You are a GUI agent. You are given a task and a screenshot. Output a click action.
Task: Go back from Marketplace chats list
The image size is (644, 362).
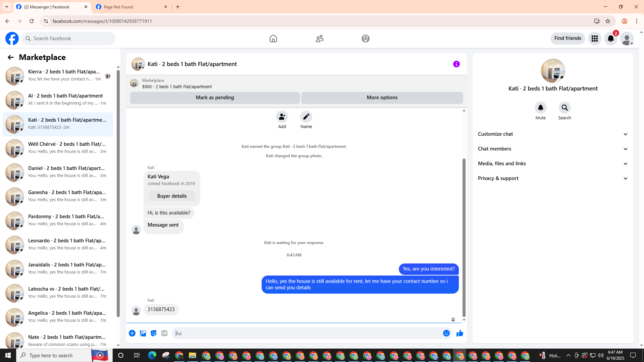pyautogui.click(x=11, y=57)
